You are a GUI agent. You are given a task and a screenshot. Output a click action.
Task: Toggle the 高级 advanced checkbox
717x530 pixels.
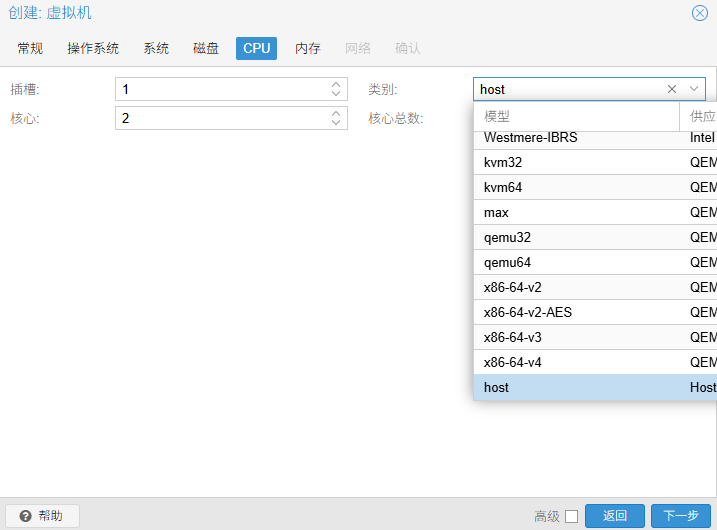571,516
